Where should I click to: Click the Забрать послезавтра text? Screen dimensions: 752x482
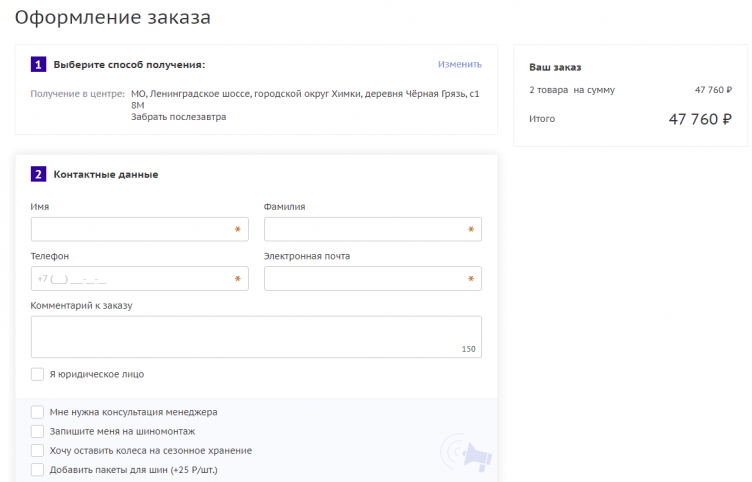178,117
